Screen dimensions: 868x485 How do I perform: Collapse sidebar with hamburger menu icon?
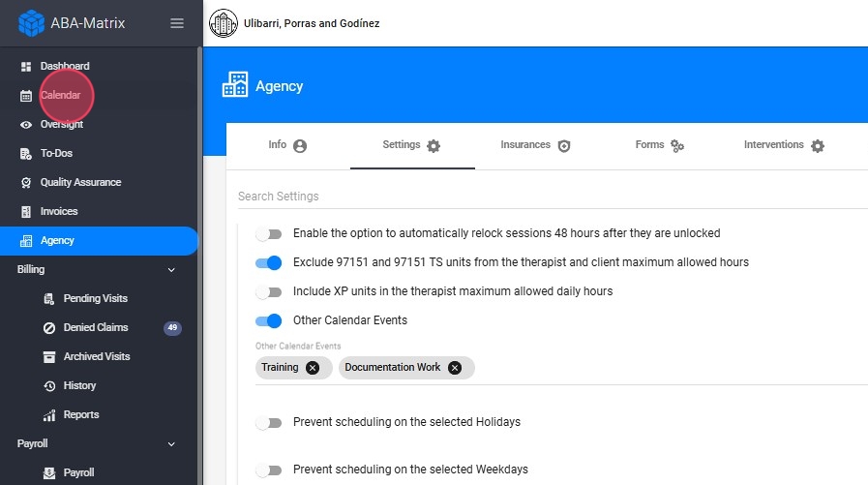point(176,23)
